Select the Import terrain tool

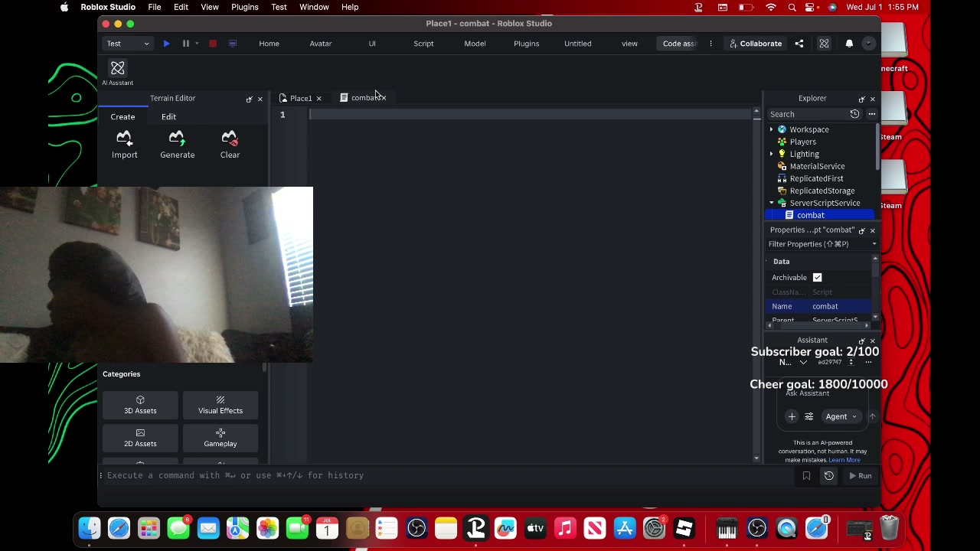(x=125, y=145)
